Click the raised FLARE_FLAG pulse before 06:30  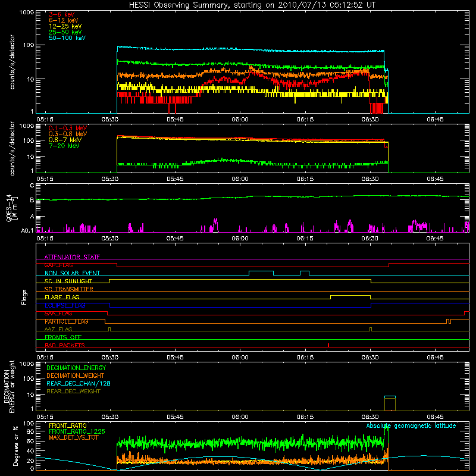point(350,296)
